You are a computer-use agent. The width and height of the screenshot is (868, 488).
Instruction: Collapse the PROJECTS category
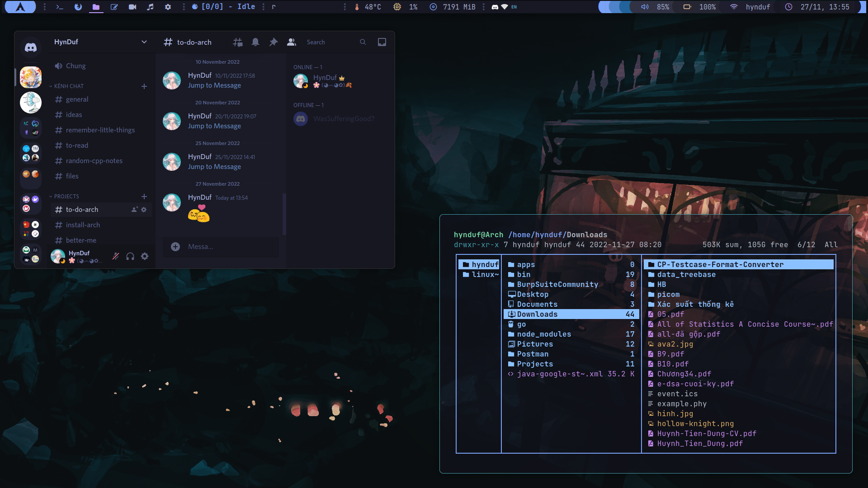66,196
